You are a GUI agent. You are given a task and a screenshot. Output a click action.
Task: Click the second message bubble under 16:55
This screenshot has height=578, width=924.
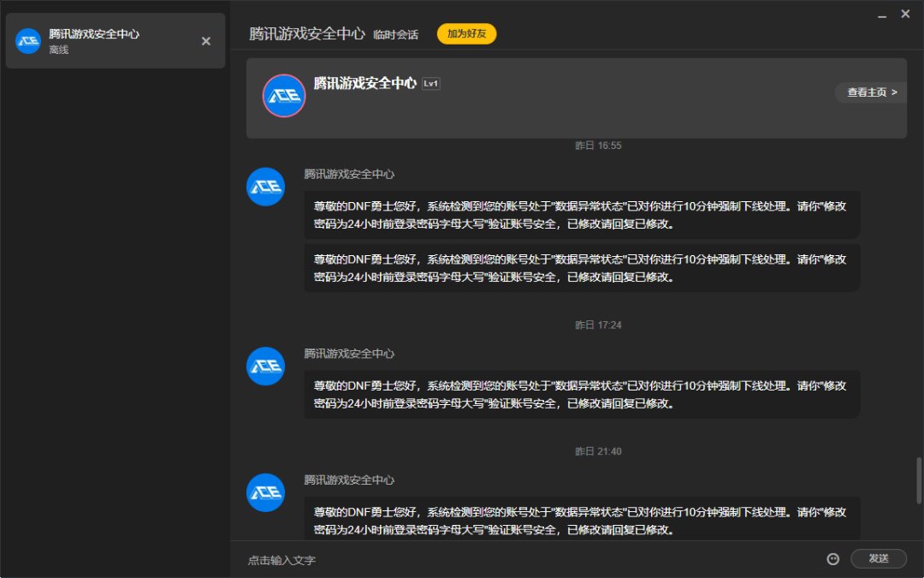pyautogui.click(x=582, y=268)
